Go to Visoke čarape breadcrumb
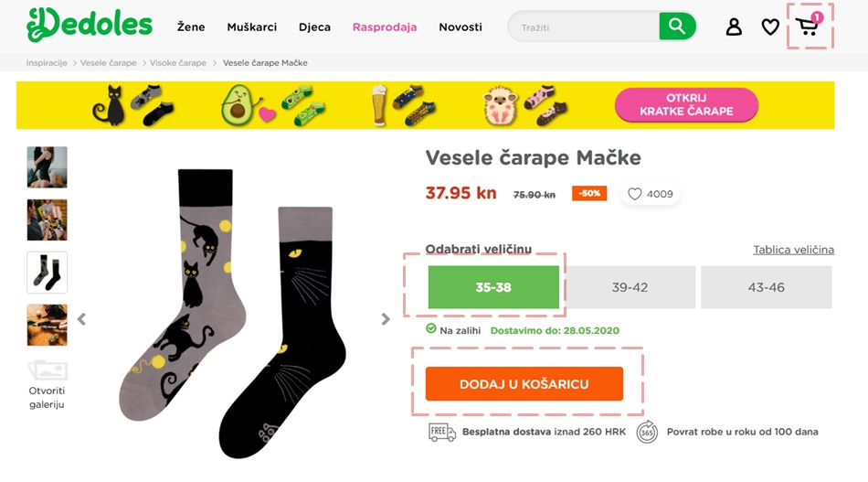Screen dimensions: 868x482 177,62
